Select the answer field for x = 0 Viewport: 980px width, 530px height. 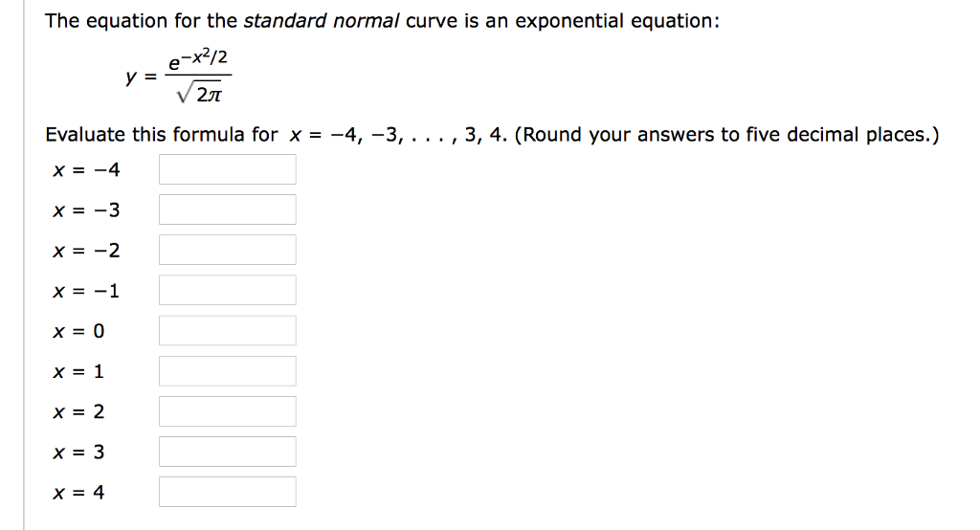[x=228, y=331]
